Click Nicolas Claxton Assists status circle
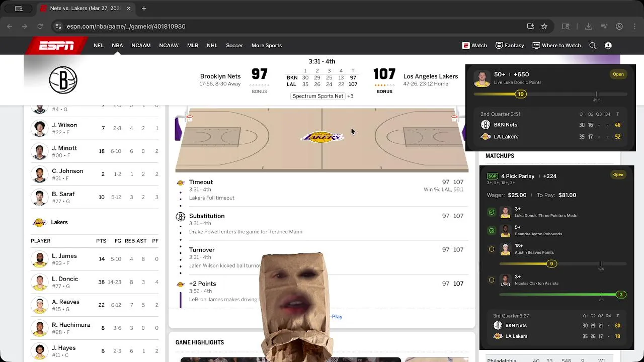The image size is (644, 362). (x=492, y=280)
